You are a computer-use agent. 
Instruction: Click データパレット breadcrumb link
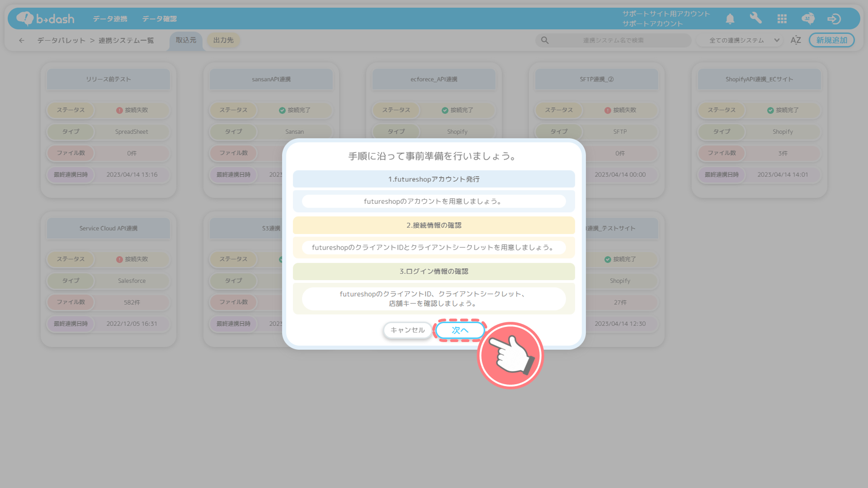pos(61,40)
